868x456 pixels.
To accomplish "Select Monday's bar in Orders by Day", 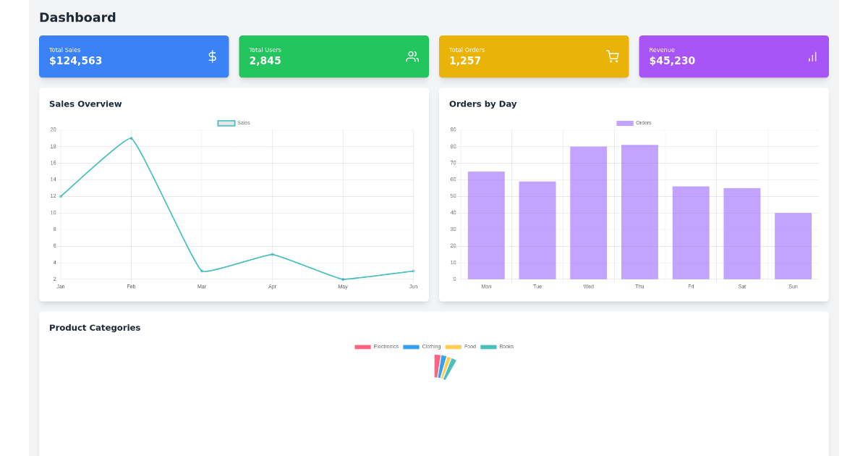I will pos(485,224).
